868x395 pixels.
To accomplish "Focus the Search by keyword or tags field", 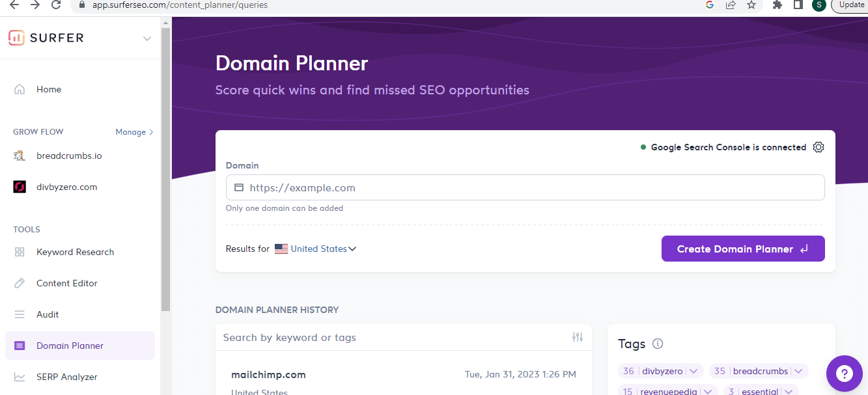I will pyautogui.click(x=394, y=337).
